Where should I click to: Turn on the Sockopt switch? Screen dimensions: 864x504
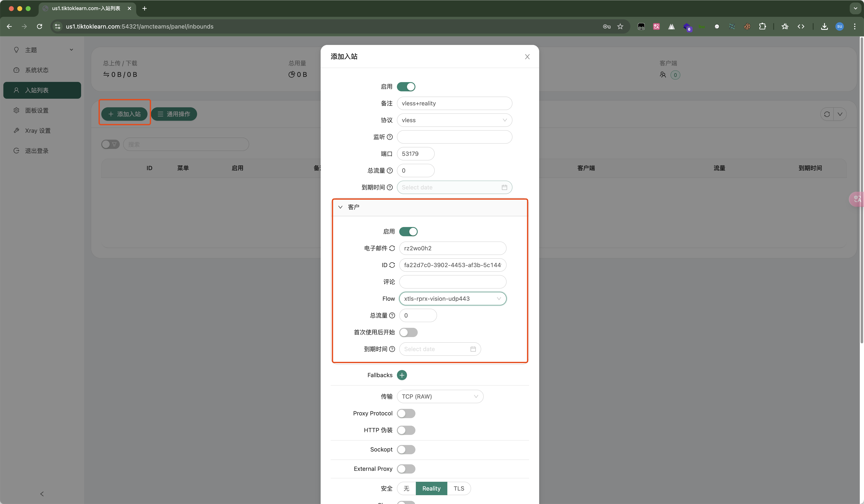pos(406,449)
